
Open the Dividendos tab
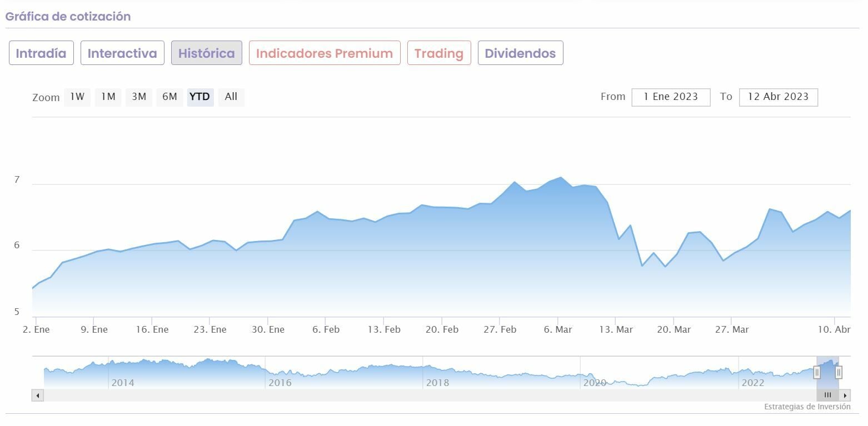(520, 53)
